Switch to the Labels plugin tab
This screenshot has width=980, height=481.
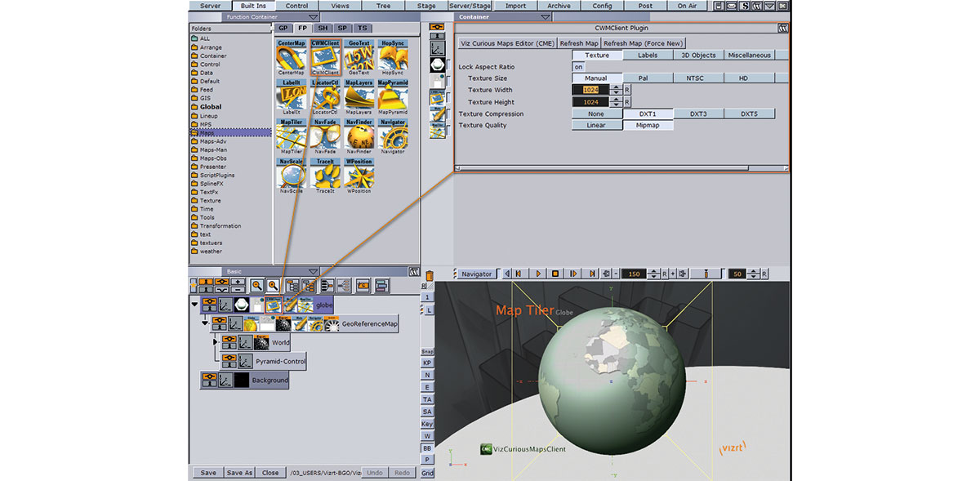coord(648,56)
